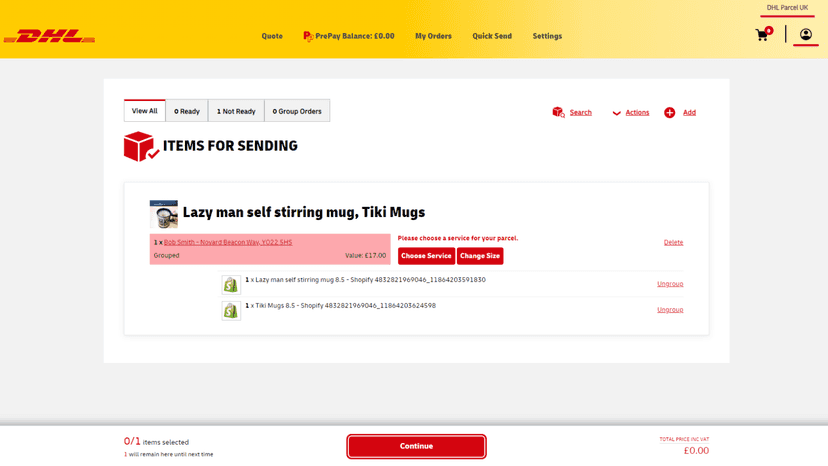Click Shopify icon for Lazy man mug
This screenshot has width=828, height=466.
231,285
